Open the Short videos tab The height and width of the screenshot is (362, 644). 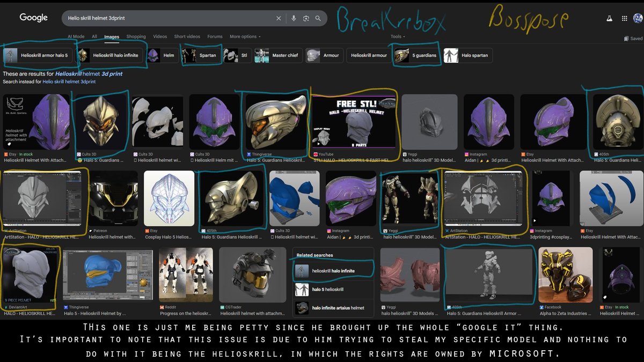pyautogui.click(x=187, y=36)
